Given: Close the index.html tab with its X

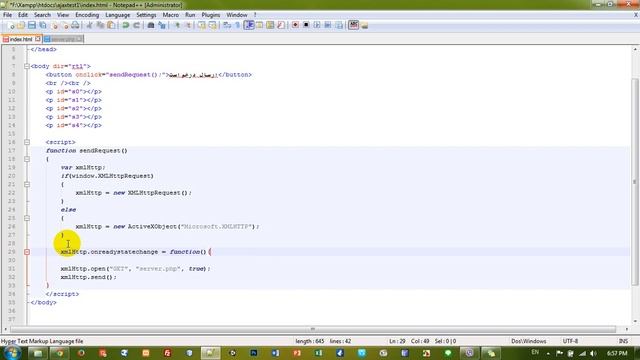Looking at the screenshot, I should pyautogui.click(x=38, y=39).
